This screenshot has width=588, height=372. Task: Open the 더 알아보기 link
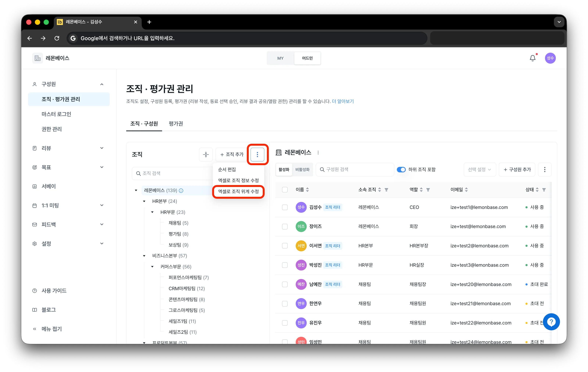[x=343, y=101]
